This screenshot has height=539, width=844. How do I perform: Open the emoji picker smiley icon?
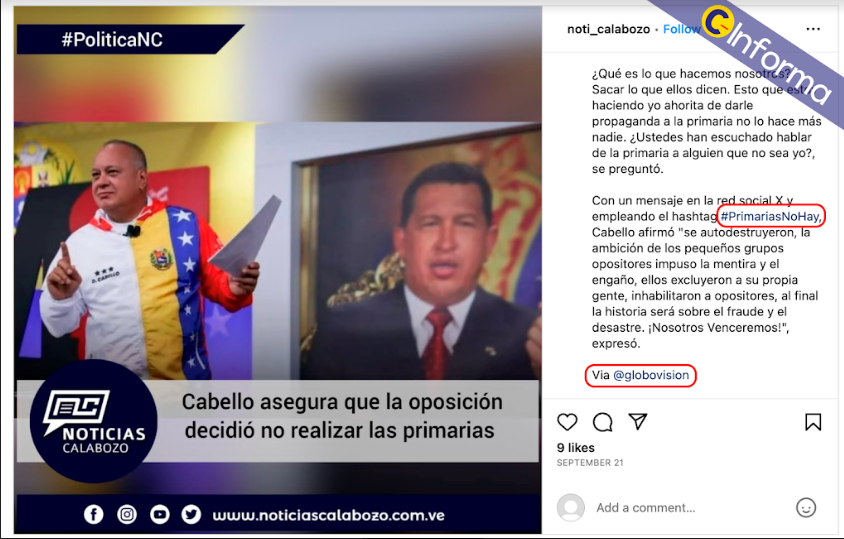point(806,507)
